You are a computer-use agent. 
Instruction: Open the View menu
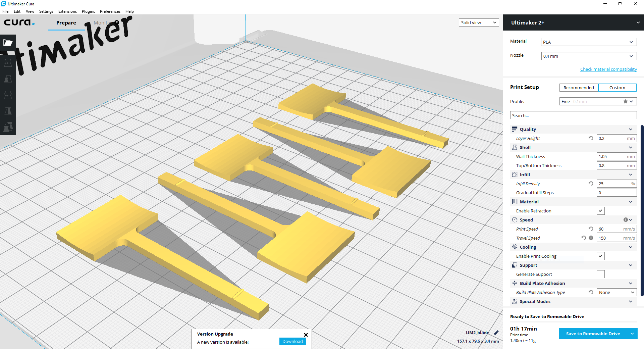pyautogui.click(x=30, y=11)
